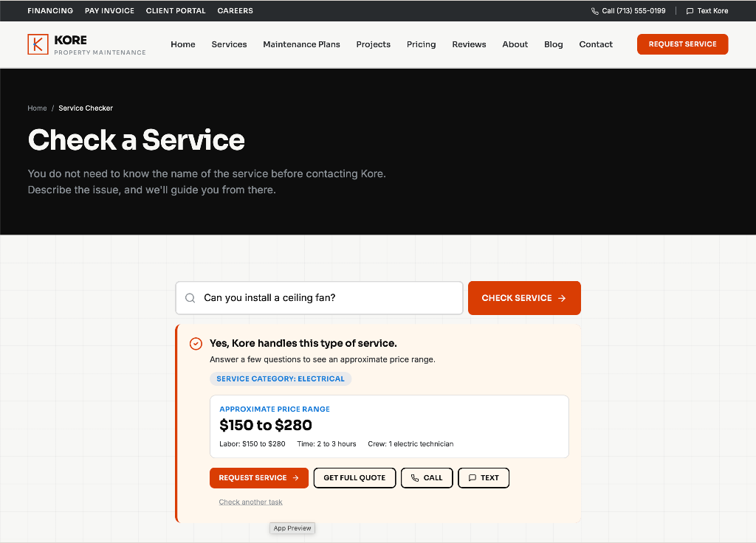Click the App Preview label
The width and height of the screenshot is (756, 543).
click(292, 528)
